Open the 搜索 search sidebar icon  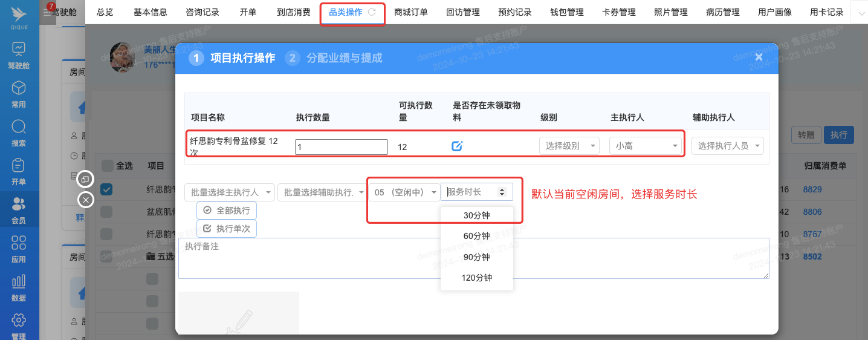click(x=19, y=127)
